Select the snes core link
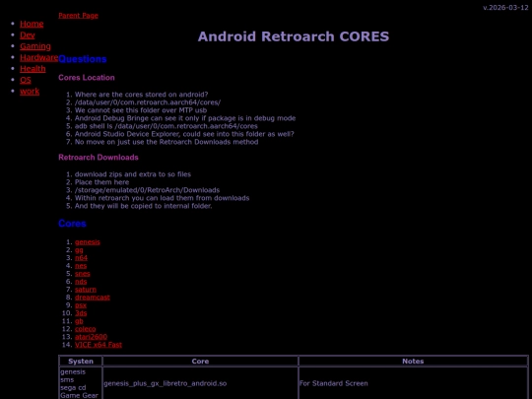 click(83, 274)
